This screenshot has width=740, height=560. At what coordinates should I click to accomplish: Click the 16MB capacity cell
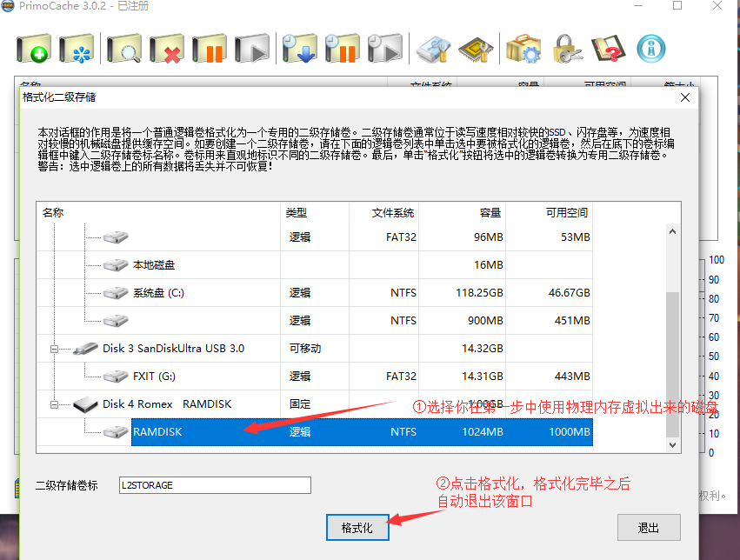[x=489, y=265]
